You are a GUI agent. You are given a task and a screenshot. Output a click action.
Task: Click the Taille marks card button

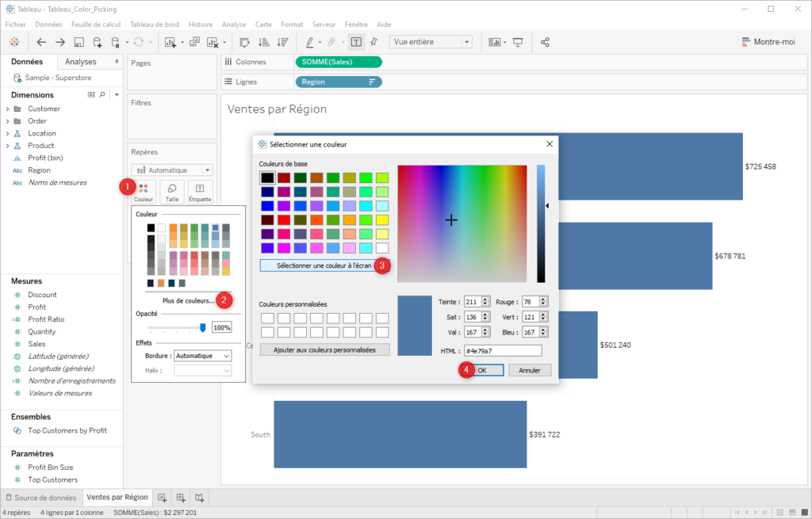pyautogui.click(x=172, y=192)
